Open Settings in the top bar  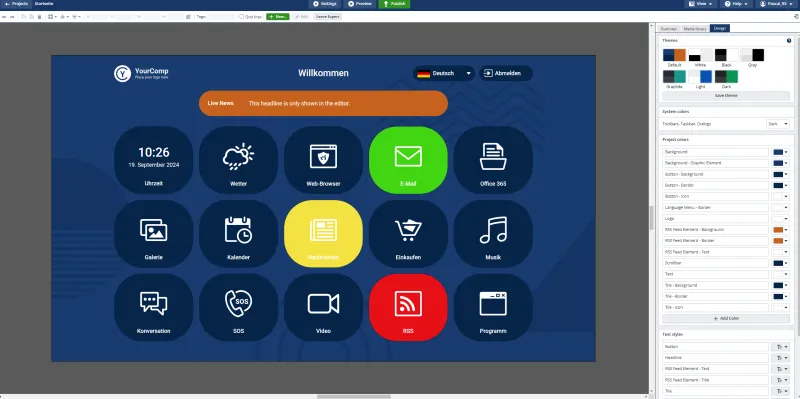click(x=324, y=4)
